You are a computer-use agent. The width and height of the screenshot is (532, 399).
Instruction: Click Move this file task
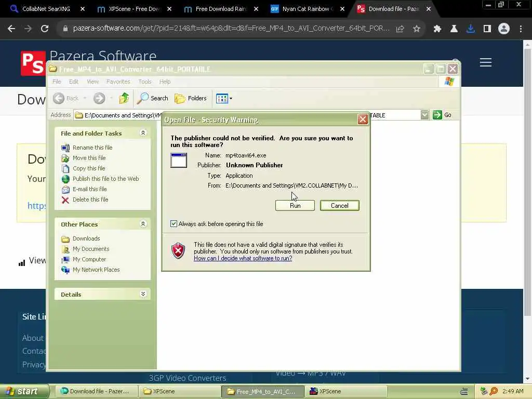click(89, 158)
